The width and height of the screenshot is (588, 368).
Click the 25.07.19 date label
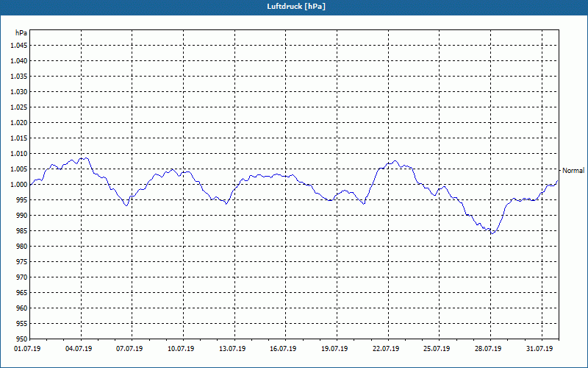[x=437, y=349]
